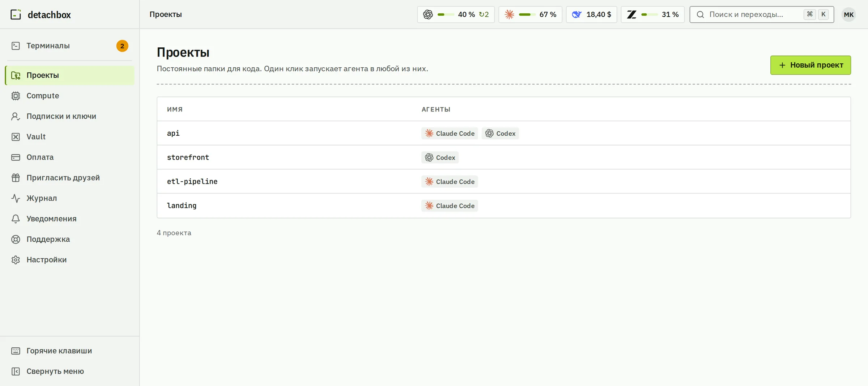Open the MK user avatar menu
The height and width of the screenshot is (386, 868).
tap(848, 14)
